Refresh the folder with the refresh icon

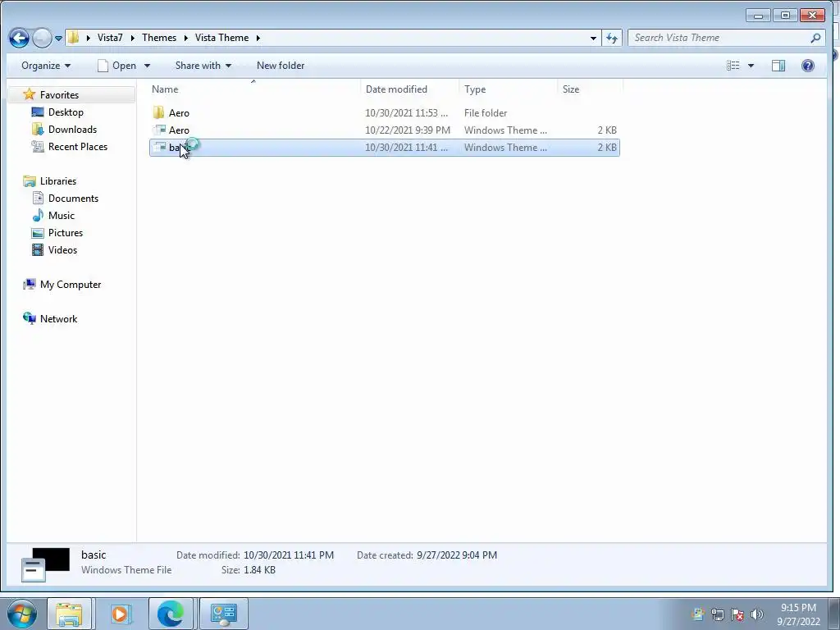(x=611, y=38)
